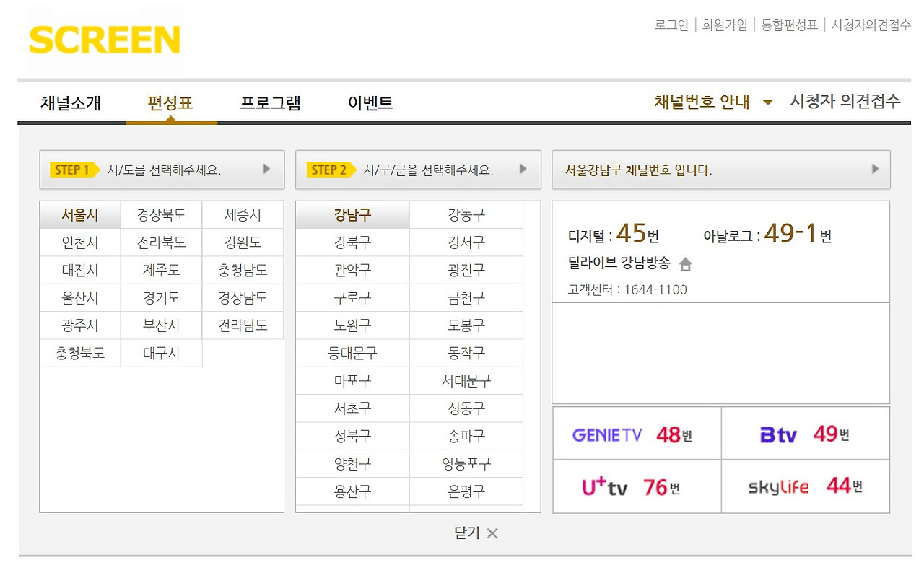Choose 송파구 district
924x573 pixels.
[x=466, y=437]
